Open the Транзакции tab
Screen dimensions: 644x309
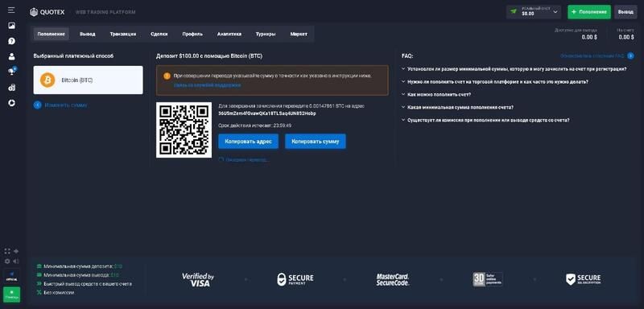pyautogui.click(x=123, y=34)
